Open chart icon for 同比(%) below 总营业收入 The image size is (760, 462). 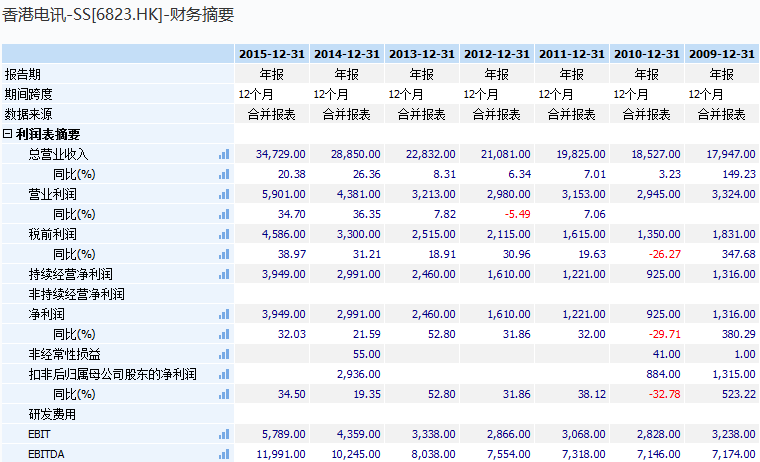click(x=224, y=174)
